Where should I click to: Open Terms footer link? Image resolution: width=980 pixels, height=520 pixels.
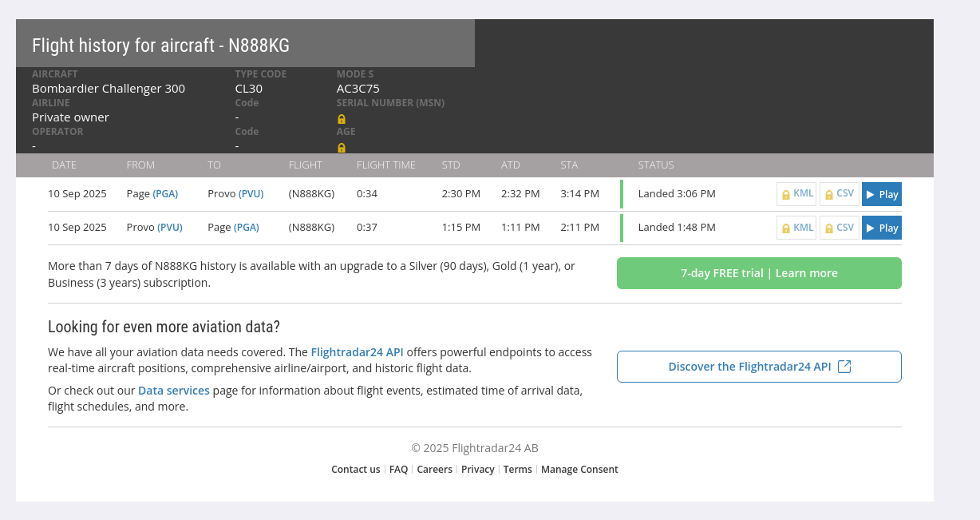[517, 470]
